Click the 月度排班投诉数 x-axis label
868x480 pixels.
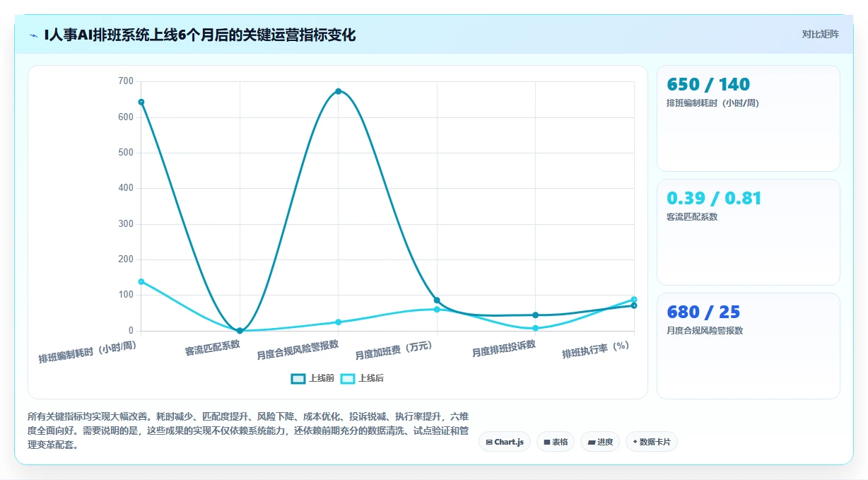[x=504, y=349]
